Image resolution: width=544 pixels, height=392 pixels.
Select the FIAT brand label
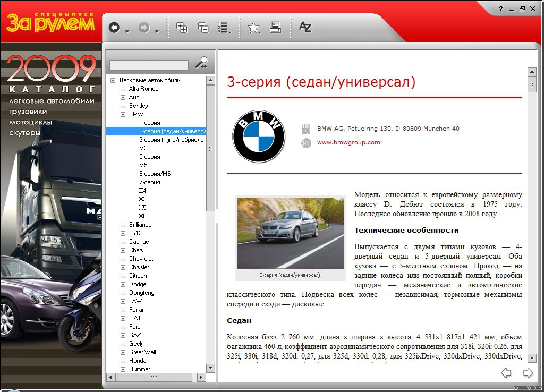pos(135,318)
